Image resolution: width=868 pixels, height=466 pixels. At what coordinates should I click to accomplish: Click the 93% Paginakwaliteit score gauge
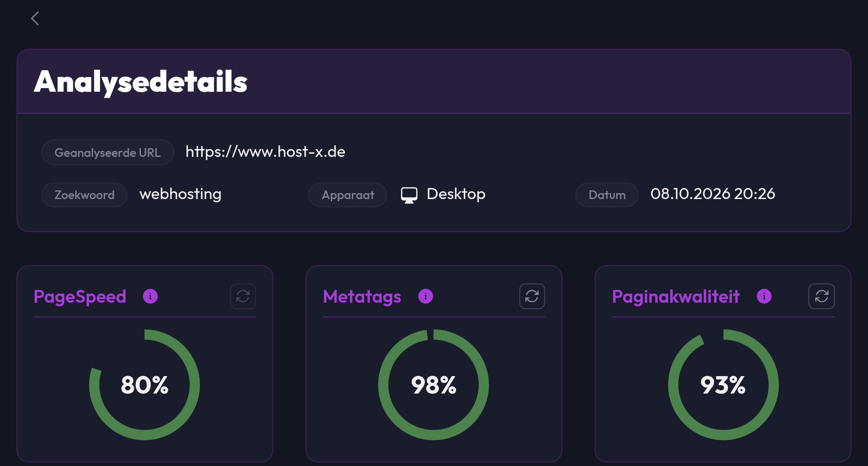click(x=723, y=384)
